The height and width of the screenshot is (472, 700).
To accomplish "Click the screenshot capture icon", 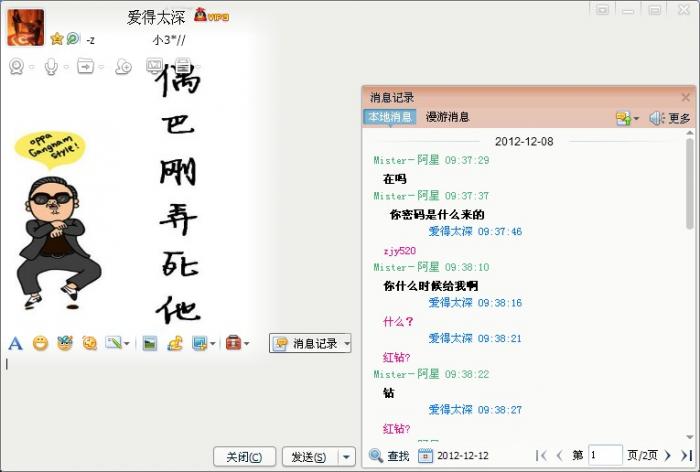I will [x=199, y=343].
